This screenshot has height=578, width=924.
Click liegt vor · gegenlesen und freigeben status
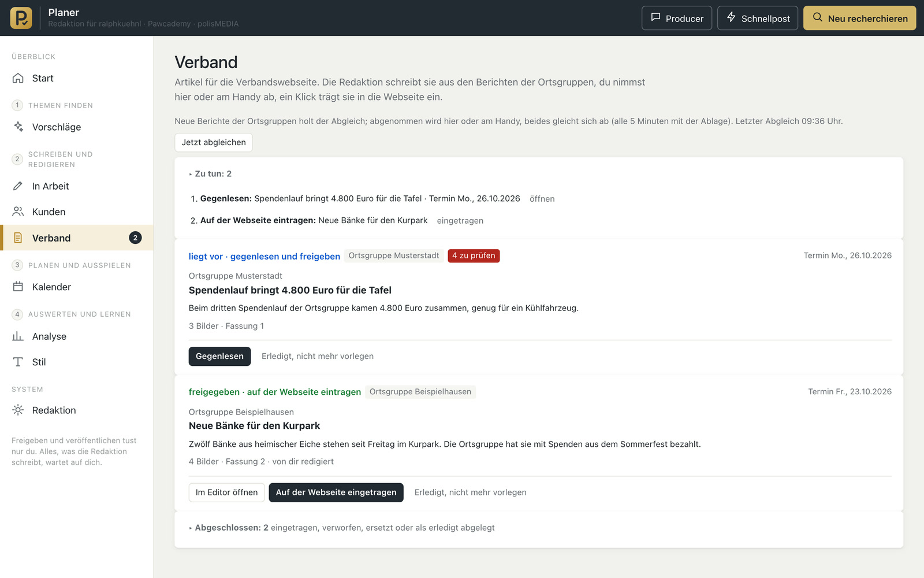[x=264, y=257]
